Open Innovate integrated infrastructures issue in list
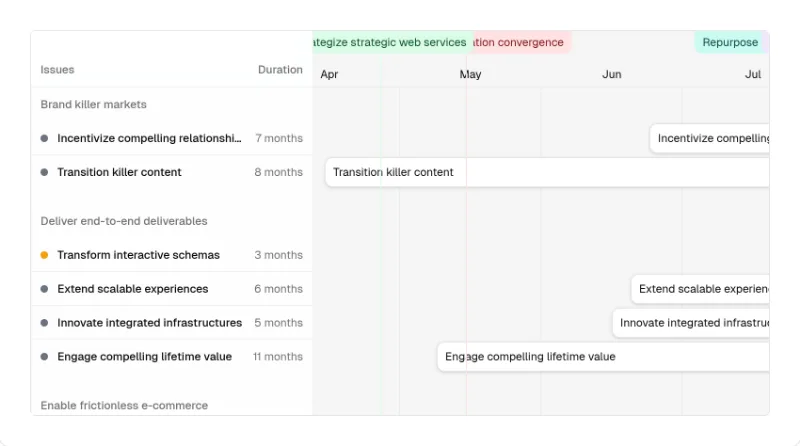This screenshot has width=800, height=446. click(171, 323)
